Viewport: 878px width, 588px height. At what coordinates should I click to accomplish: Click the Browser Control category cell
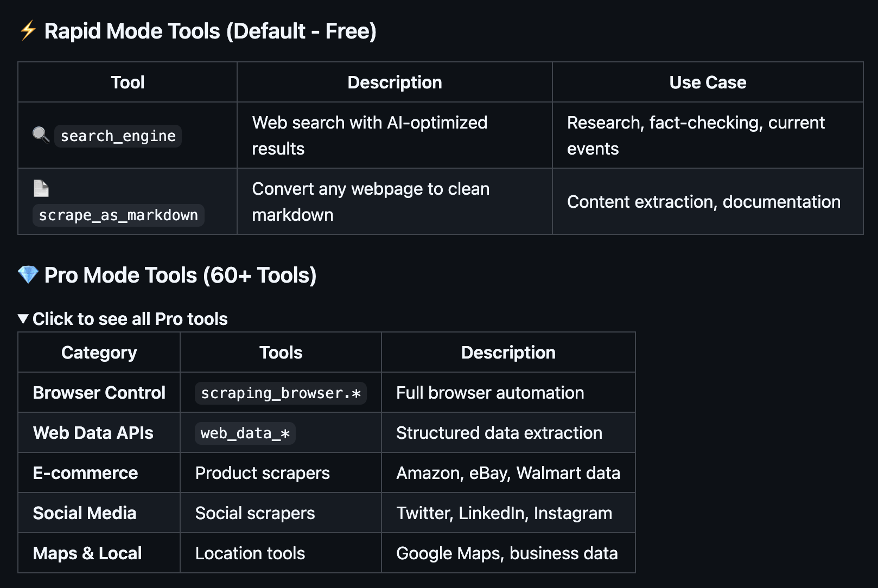99,393
